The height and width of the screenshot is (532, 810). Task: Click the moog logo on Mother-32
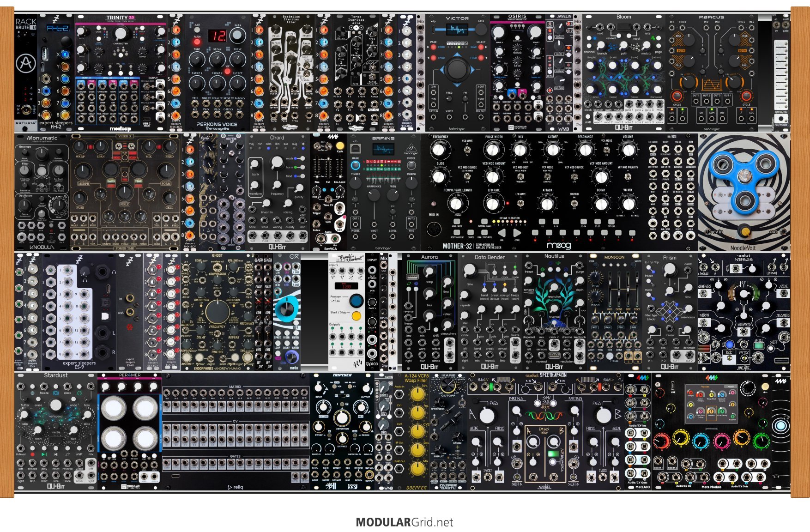coord(558,246)
